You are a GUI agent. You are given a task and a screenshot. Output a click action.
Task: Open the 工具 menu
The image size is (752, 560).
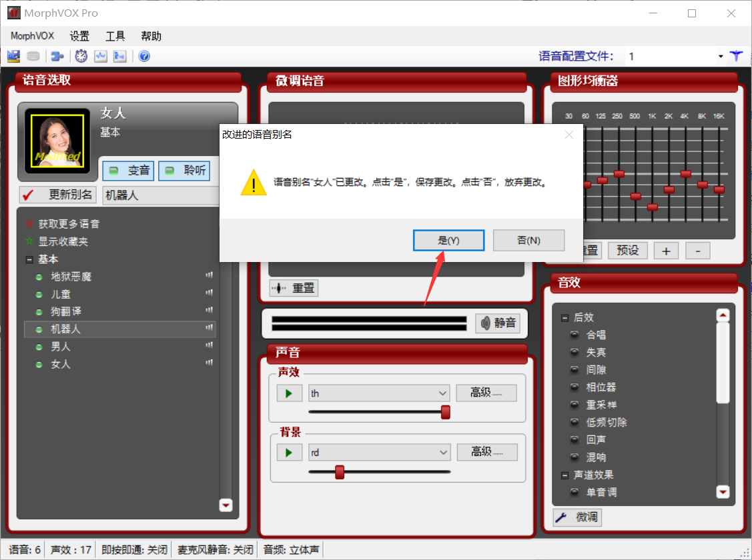(x=115, y=36)
